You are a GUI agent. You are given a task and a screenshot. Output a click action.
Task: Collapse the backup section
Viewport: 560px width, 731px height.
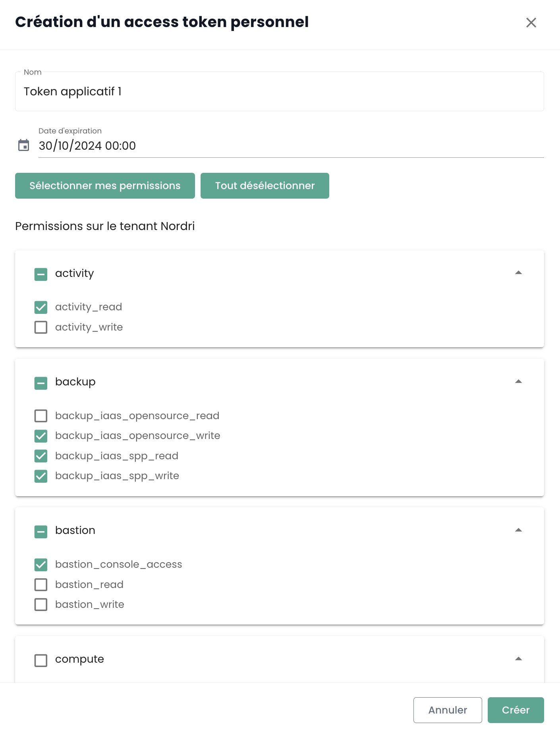point(518,382)
